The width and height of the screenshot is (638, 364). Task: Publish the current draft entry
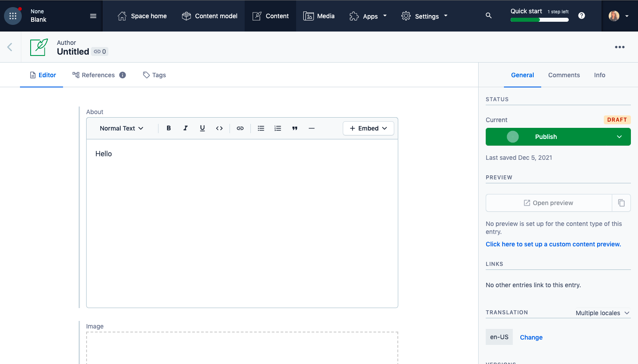(546, 137)
